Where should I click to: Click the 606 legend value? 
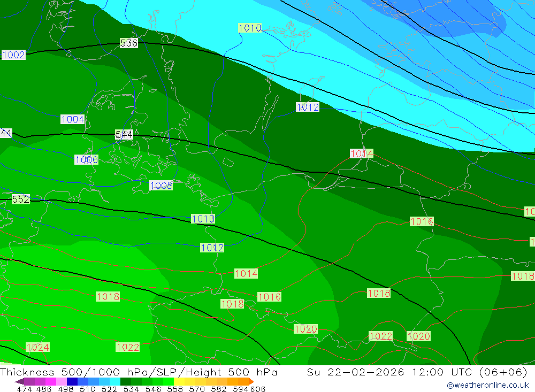pyautogui.click(x=258, y=389)
